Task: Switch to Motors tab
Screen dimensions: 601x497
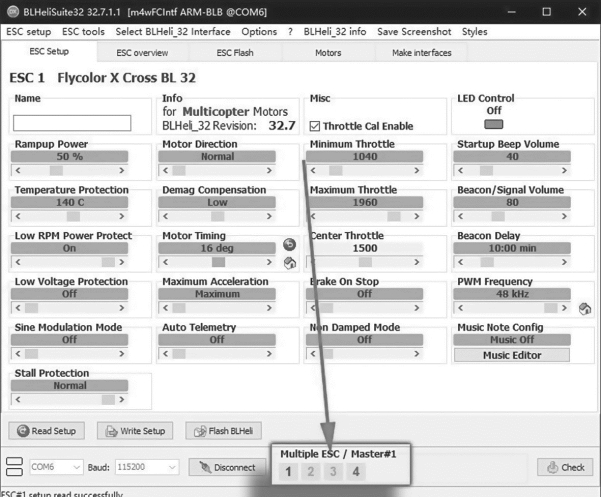Action: point(328,53)
